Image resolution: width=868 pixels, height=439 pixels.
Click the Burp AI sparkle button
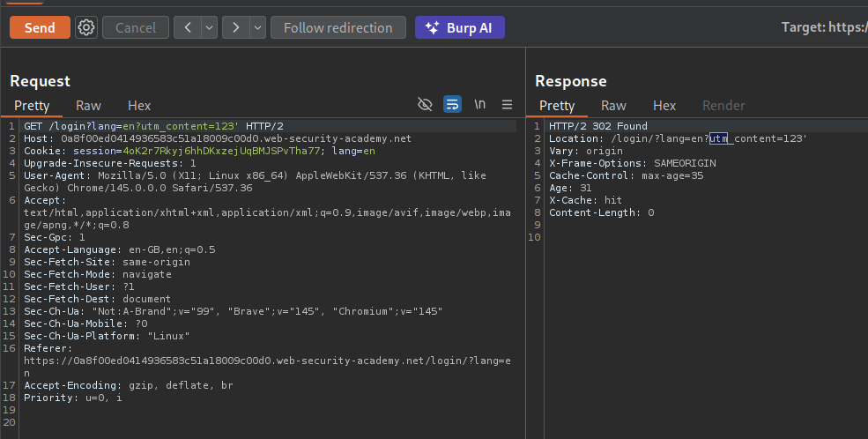[459, 27]
